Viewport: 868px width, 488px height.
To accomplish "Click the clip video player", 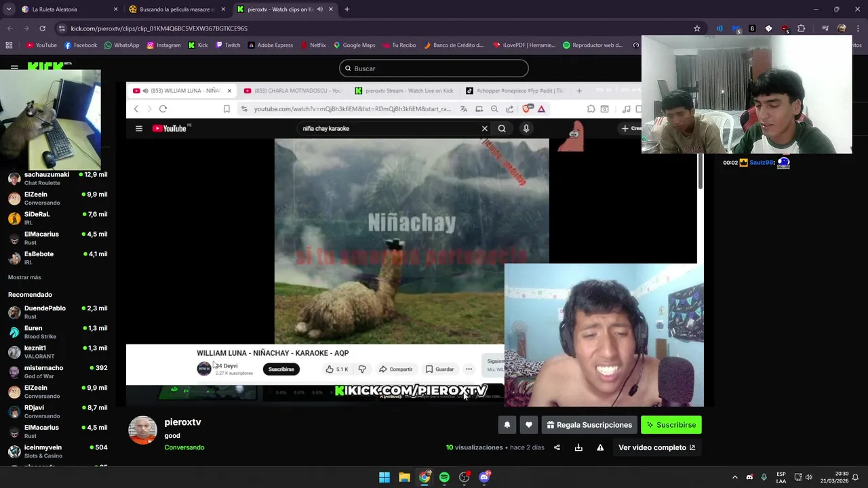I will point(414,244).
